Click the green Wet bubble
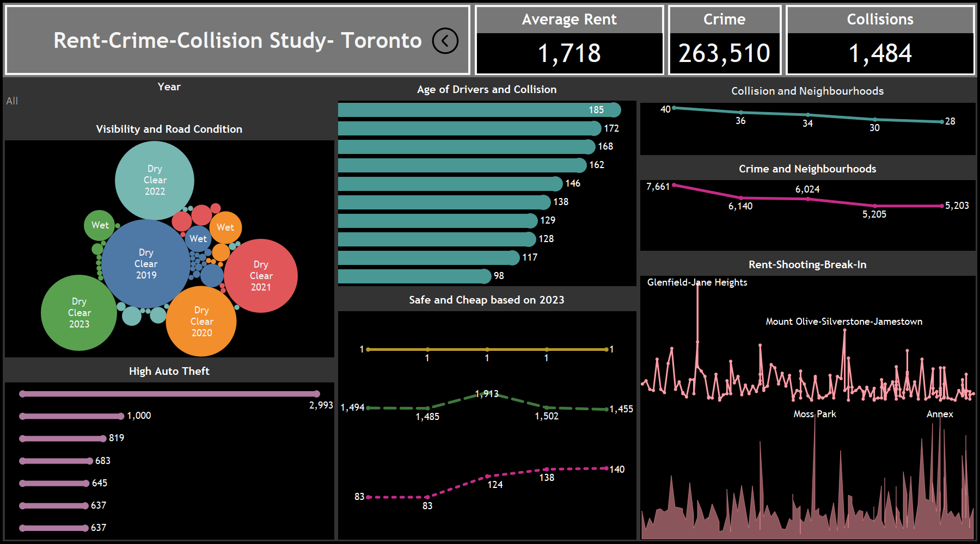Image resolution: width=980 pixels, height=544 pixels. (100, 225)
